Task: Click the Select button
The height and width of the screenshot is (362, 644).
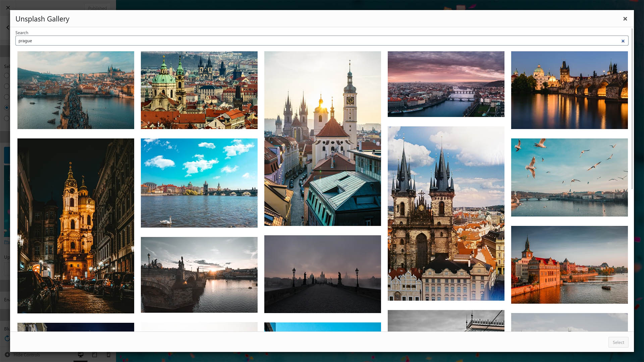Action: pyautogui.click(x=618, y=342)
